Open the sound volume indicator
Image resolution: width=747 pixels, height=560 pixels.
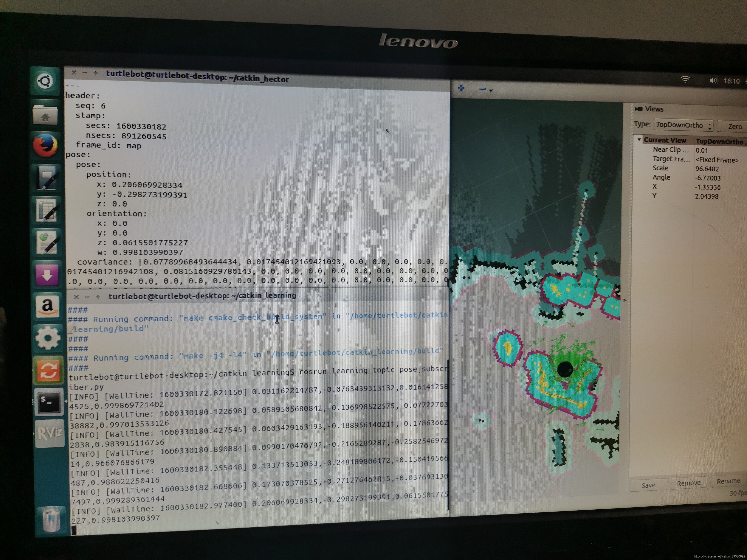713,80
